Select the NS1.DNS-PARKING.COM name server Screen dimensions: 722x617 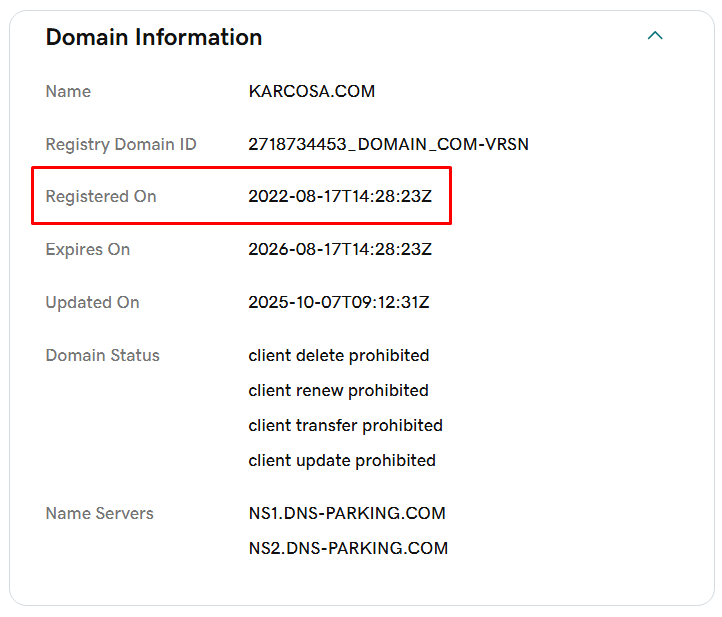(347, 513)
